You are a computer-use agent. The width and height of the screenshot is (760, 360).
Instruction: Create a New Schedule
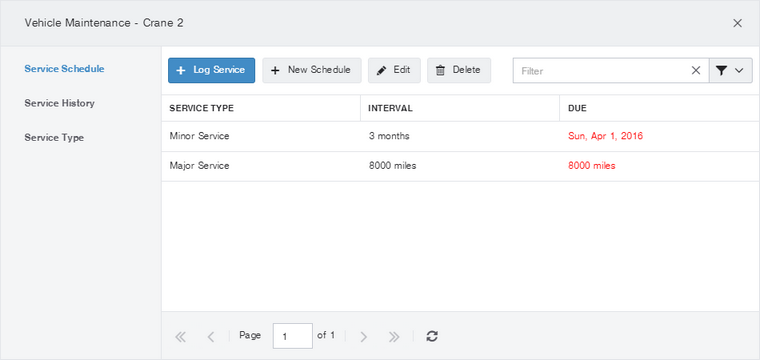coord(312,70)
